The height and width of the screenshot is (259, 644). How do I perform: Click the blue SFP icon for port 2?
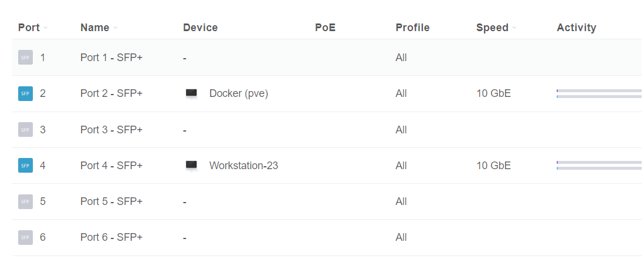pyautogui.click(x=25, y=93)
